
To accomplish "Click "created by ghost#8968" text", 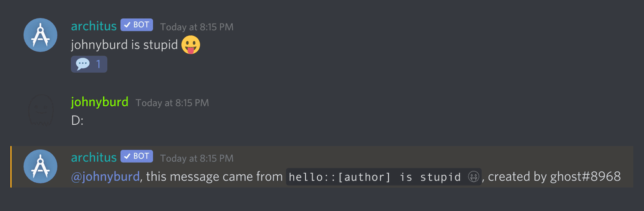I will coord(554,176).
